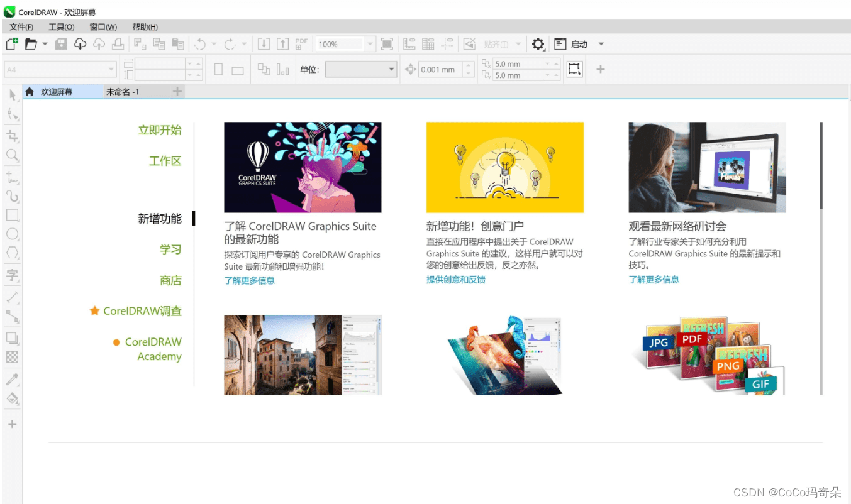Screen dimensions: 851x504
Task: Open the 文件 menu
Action: tap(21, 27)
